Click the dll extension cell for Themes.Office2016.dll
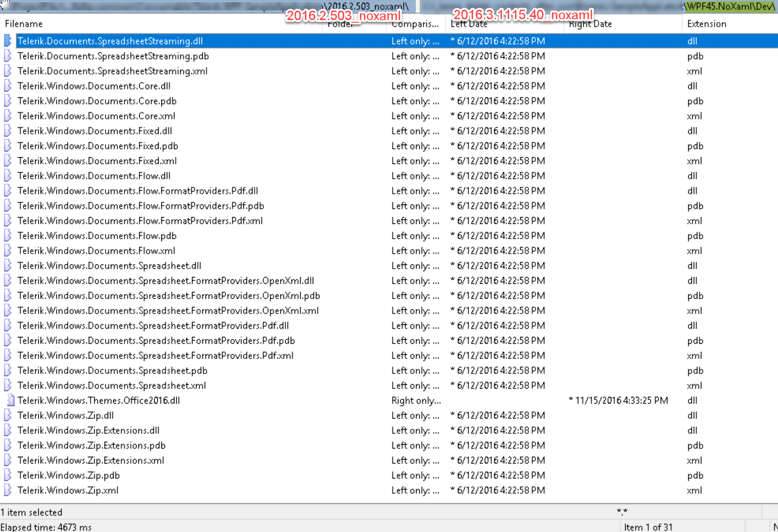 692,400
